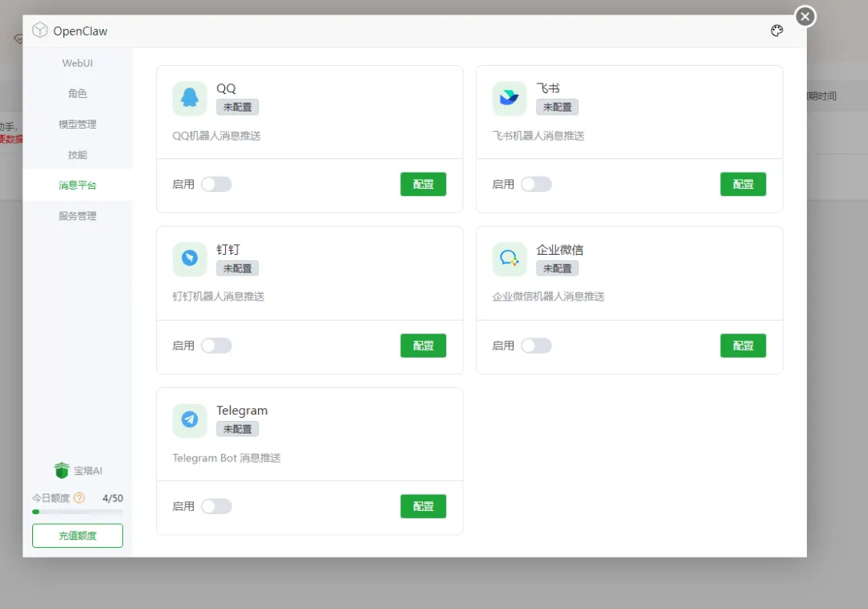This screenshot has height=609, width=868.
Task: Click the OpenClaw cube logo icon
Action: (x=40, y=30)
